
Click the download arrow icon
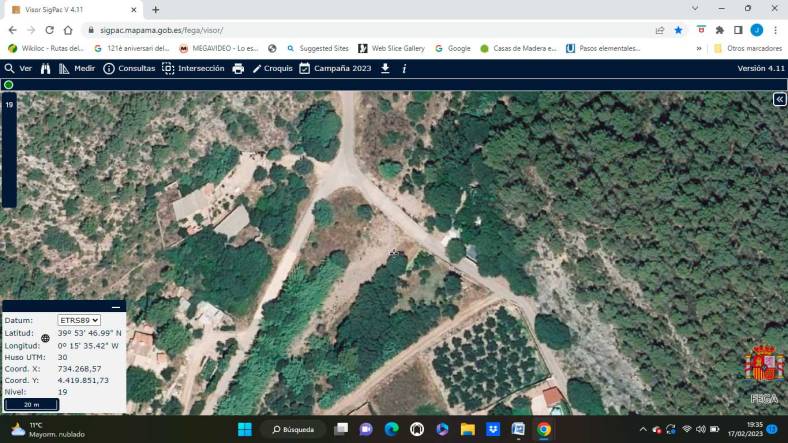pyautogui.click(x=385, y=68)
